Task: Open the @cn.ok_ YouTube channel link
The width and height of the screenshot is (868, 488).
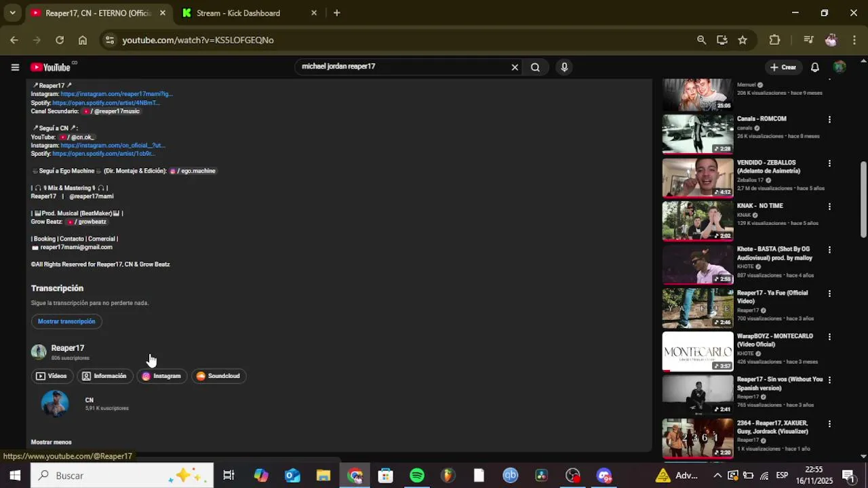Action: point(77,137)
